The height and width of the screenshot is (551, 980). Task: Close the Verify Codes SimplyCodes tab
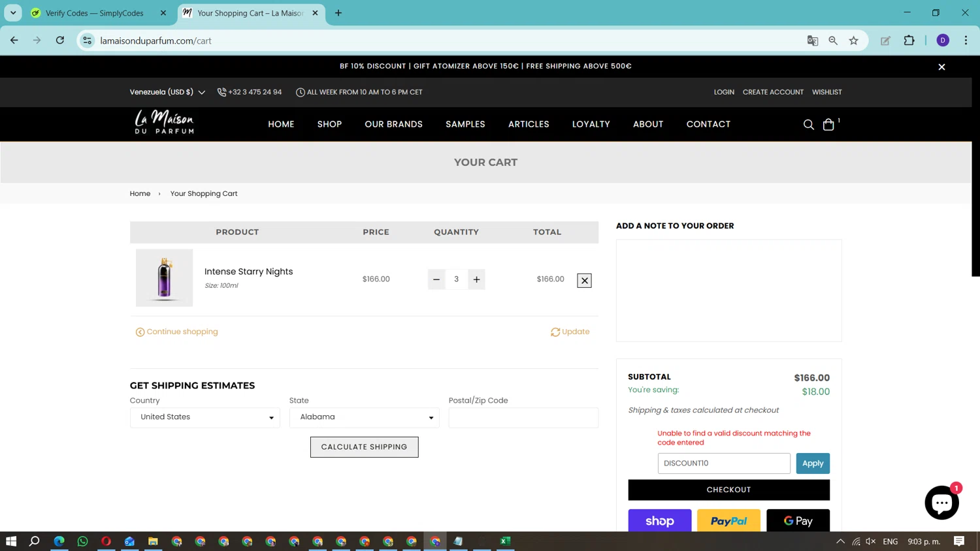[x=163, y=13]
